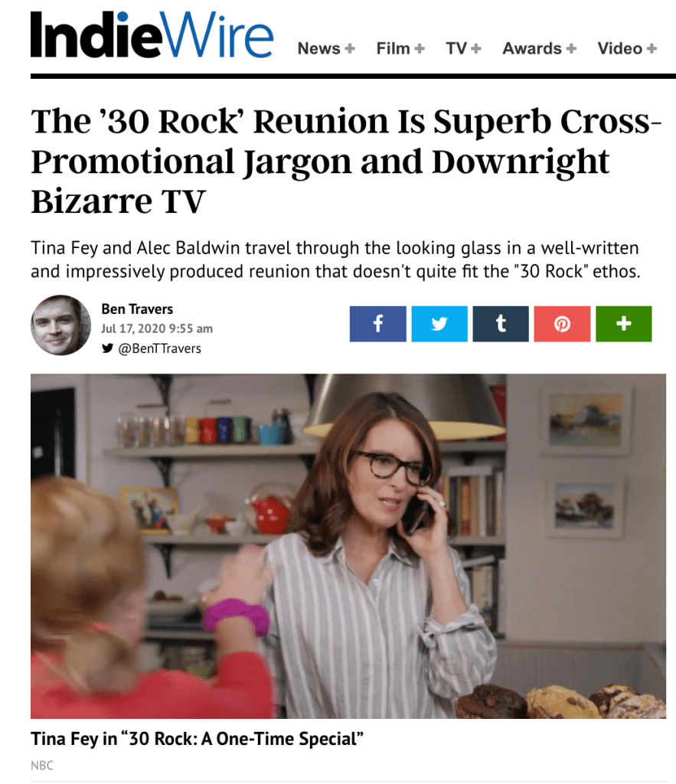Expand the TV menu plus sign
The height and width of the screenshot is (784, 676).
pos(476,48)
